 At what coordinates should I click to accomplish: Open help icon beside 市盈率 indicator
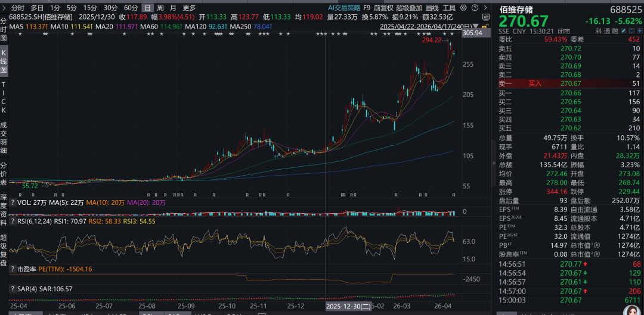(x=12, y=269)
